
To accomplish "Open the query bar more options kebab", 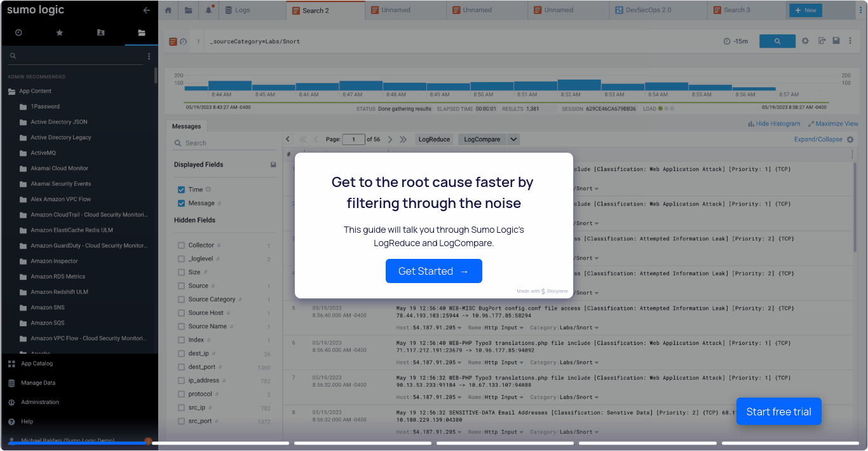I will [850, 41].
